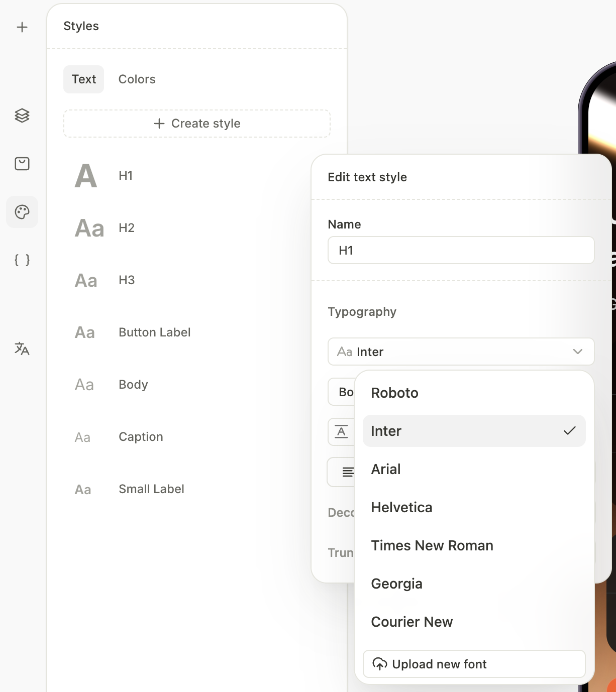
Task: Select the Body text style
Action: tap(197, 385)
